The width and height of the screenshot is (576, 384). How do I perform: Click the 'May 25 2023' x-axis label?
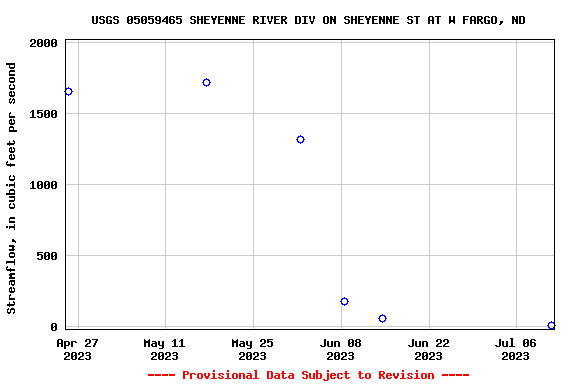pyautogui.click(x=252, y=350)
